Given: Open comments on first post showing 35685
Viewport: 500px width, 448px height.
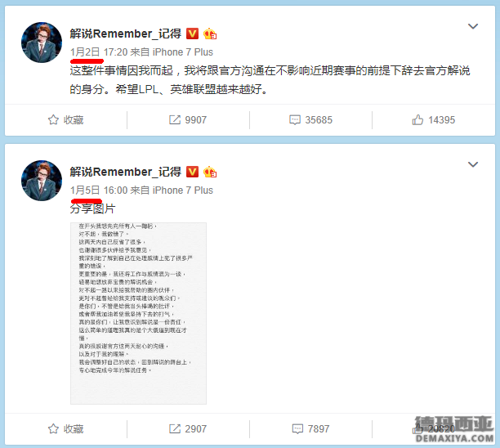Looking at the screenshot, I should point(310,120).
